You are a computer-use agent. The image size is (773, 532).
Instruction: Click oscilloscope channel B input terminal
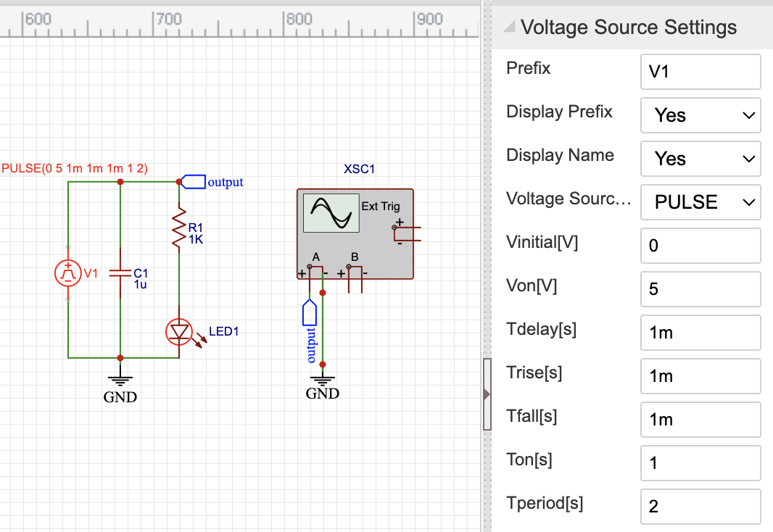tap(355, 279)
